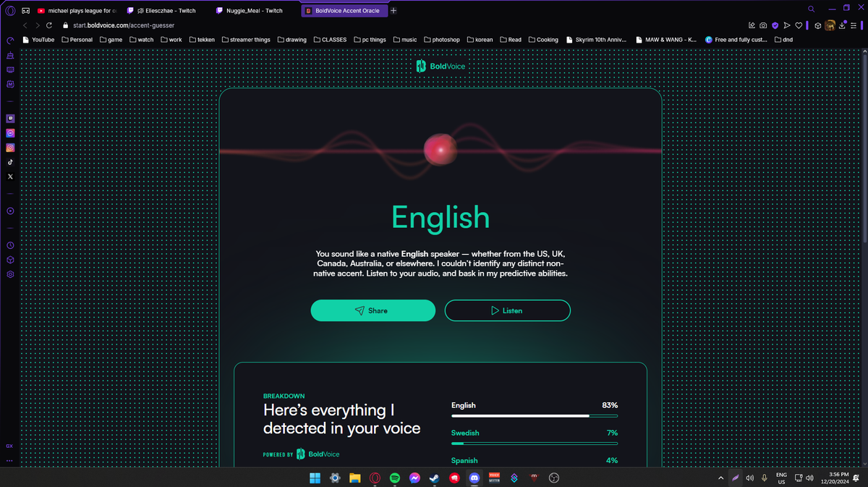Open a new tab with plus button

click(x=393, y=11)
